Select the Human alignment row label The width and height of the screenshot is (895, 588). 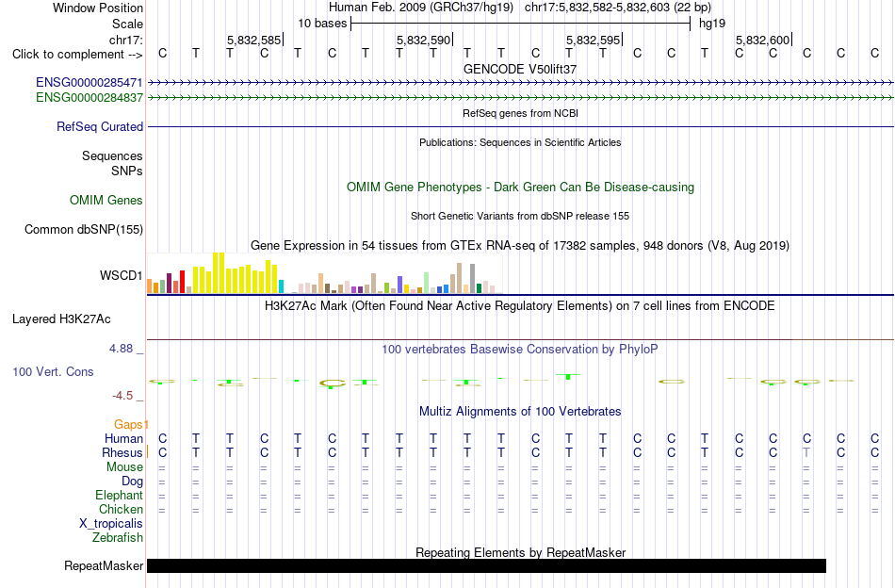123,438
